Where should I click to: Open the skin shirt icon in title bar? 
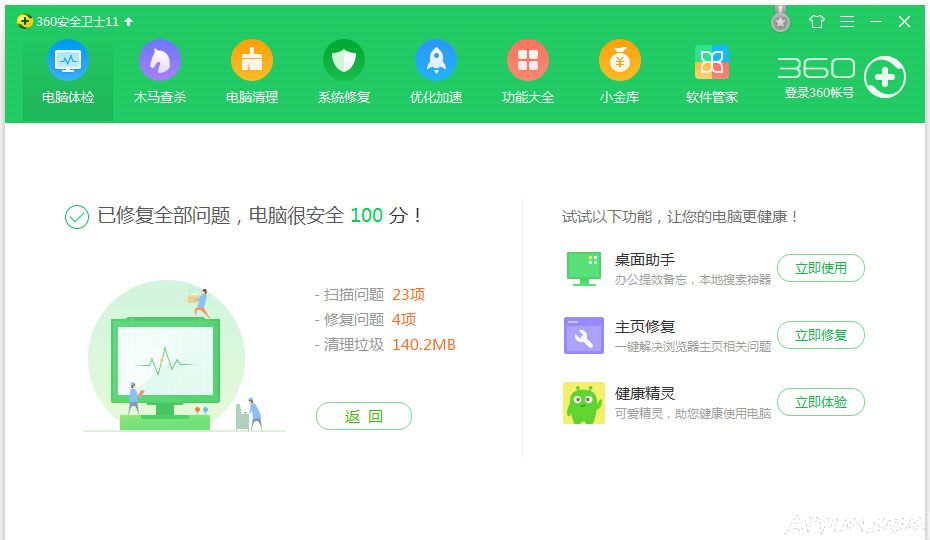click(x=817, y=22)
